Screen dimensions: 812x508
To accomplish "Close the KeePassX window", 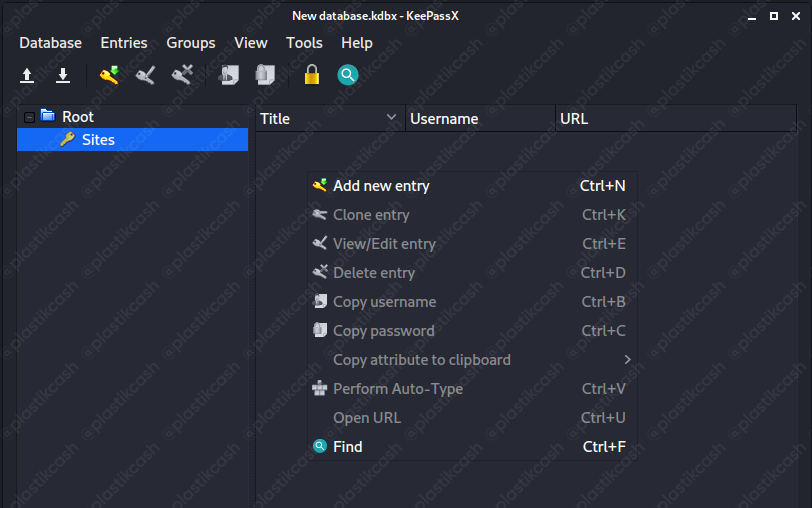I will click(796, 17).
